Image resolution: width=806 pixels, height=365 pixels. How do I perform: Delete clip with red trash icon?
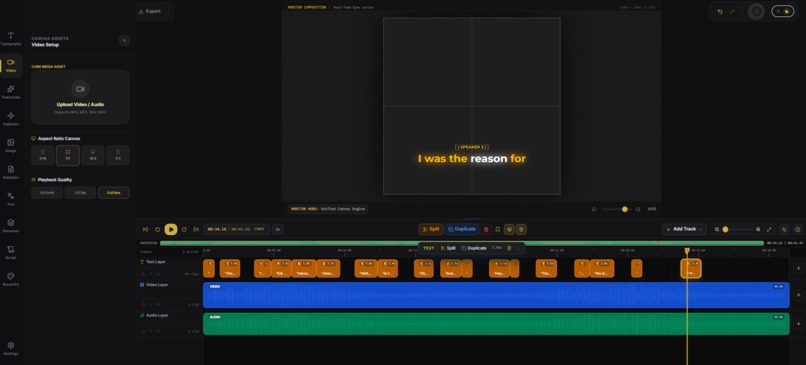[486, 229]
